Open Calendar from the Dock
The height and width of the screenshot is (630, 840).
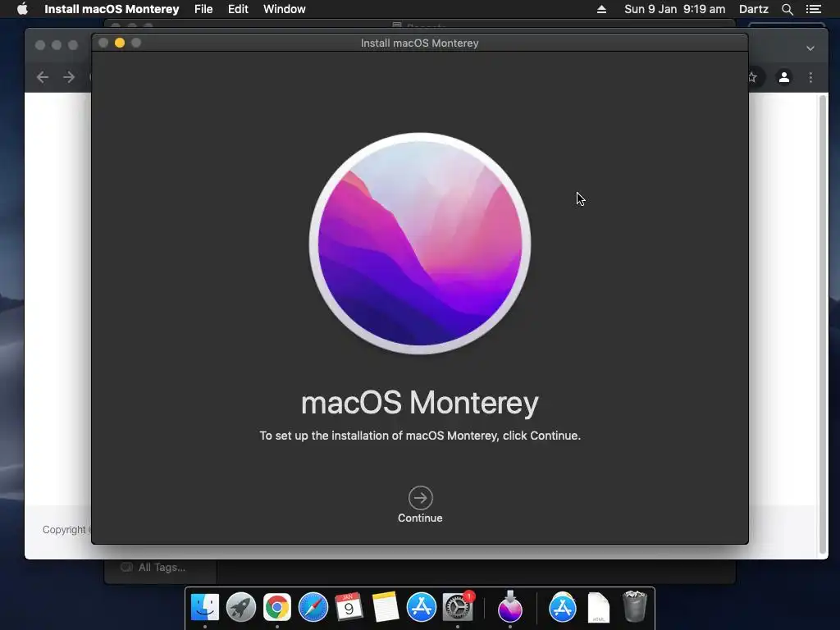click(349, 608)
